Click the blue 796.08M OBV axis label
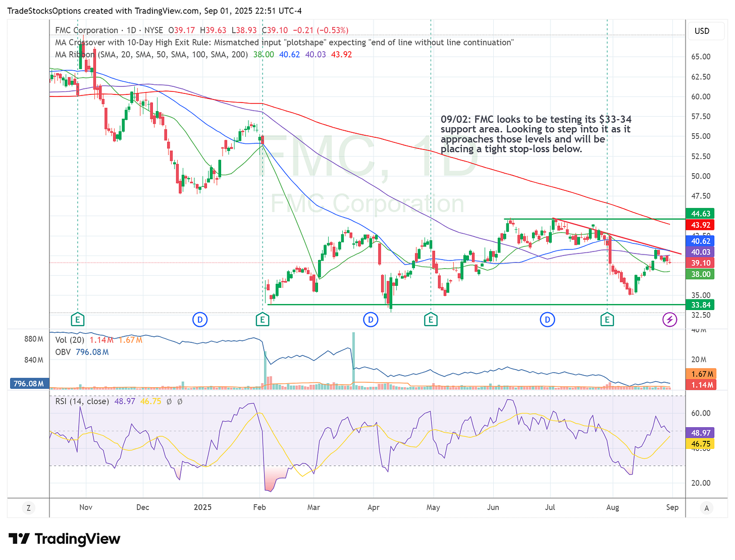 click(29, 384)
